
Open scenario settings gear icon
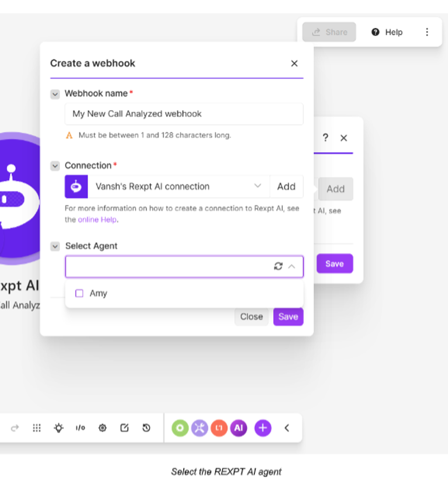click(102, 428)
